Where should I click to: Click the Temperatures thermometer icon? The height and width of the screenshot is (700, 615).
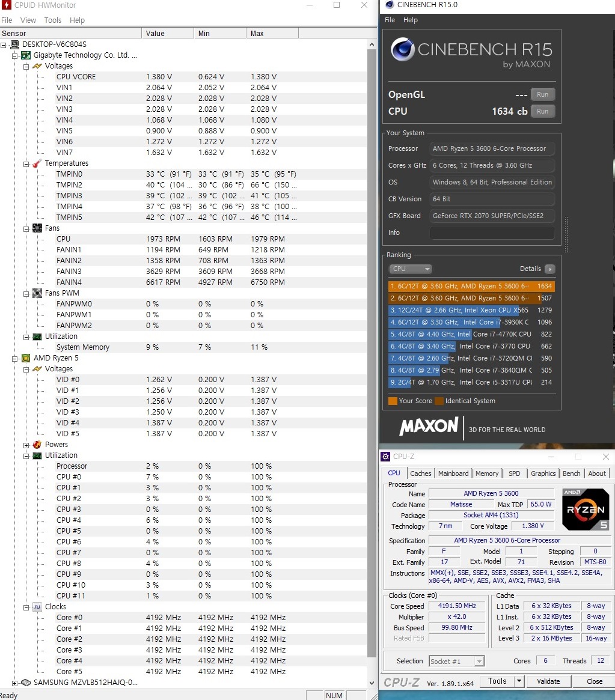[x=37, y=163]
